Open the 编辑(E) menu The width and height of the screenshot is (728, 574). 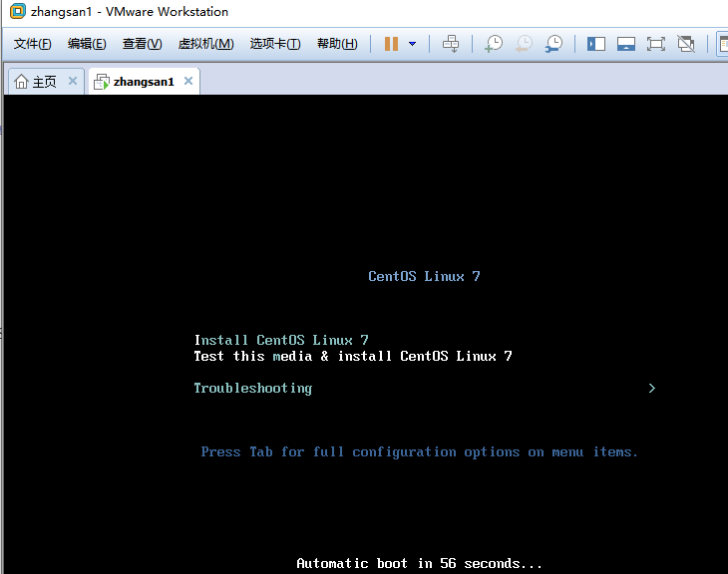[87, 44]
